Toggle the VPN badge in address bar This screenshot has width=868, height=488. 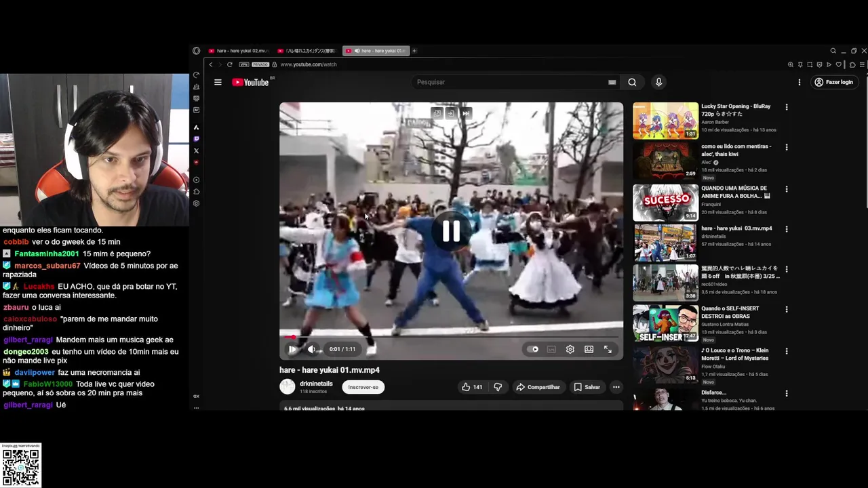click(x=244, y=64)
